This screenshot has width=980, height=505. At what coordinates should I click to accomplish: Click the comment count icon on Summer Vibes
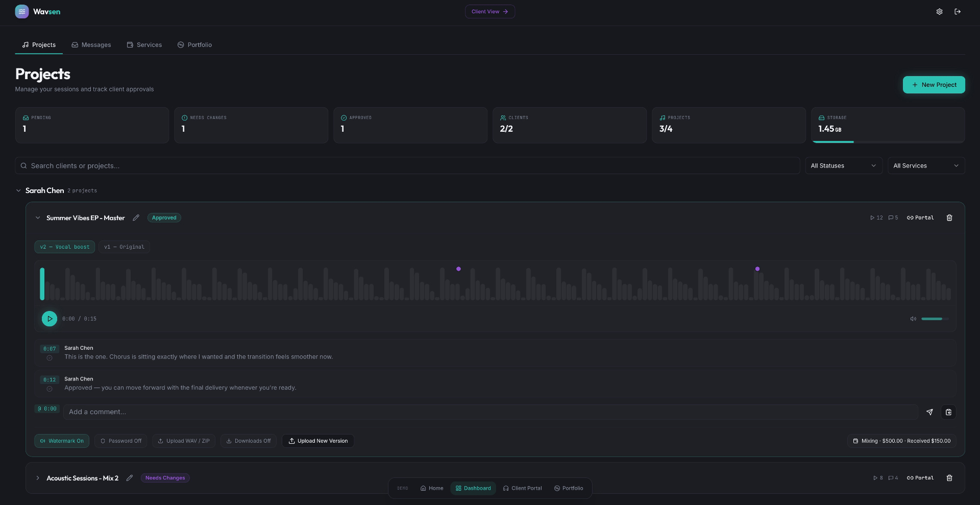[891, 218]
